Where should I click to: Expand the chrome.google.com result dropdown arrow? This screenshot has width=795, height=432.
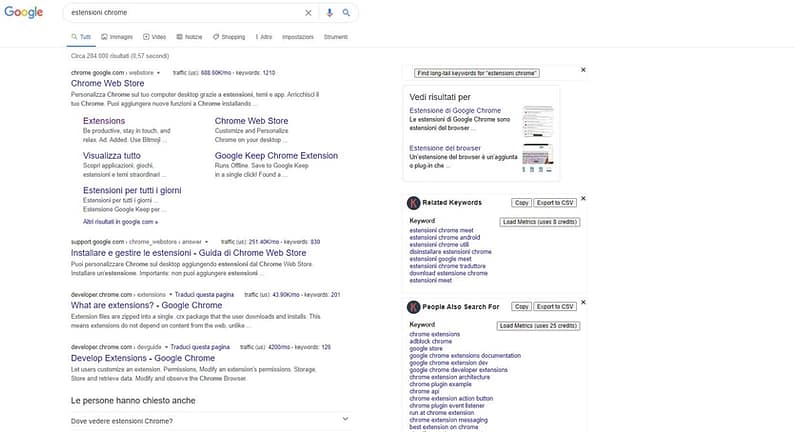(x=158, y=73)
